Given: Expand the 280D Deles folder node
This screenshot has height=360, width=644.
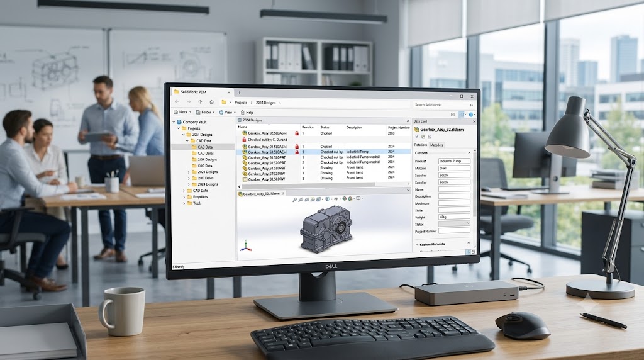Looking at the screenshot, I should click(189, 178).
